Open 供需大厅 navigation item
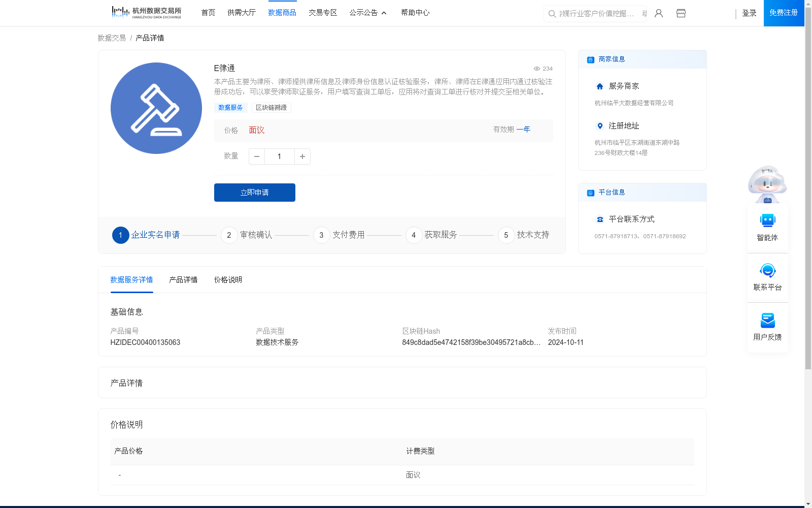This screenshot has width=812, height=508. 242,13
